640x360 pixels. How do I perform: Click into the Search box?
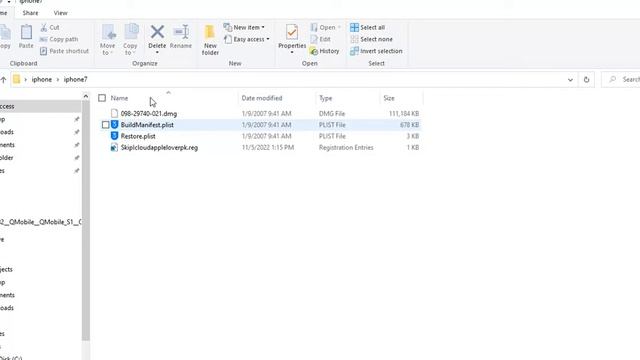pyautogui.click(x=622, y=80)
